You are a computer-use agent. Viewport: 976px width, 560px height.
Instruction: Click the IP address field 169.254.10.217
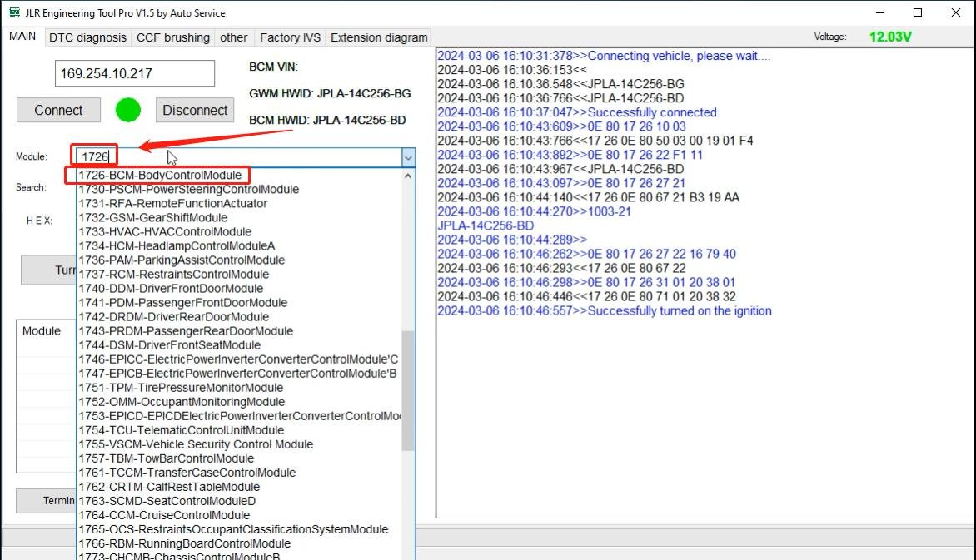pos(135,73)
